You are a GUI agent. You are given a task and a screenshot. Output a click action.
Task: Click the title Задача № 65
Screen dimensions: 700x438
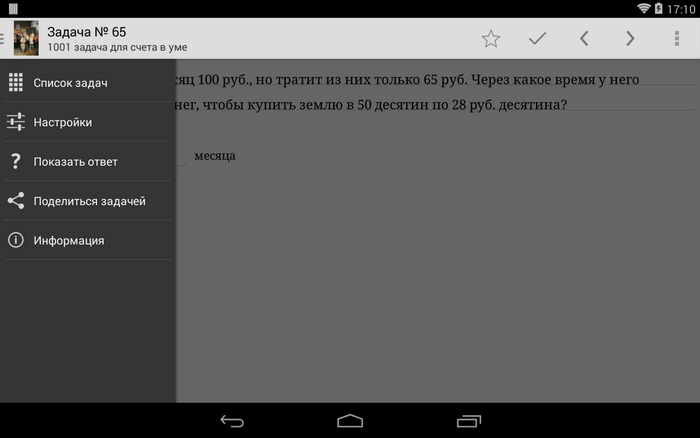tap(87, 32)
